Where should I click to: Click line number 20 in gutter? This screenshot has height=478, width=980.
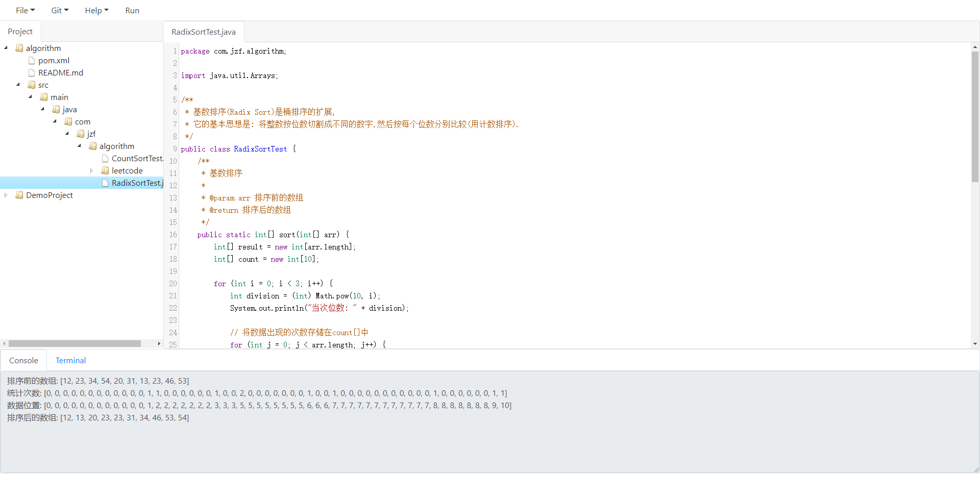coord(173,284)
